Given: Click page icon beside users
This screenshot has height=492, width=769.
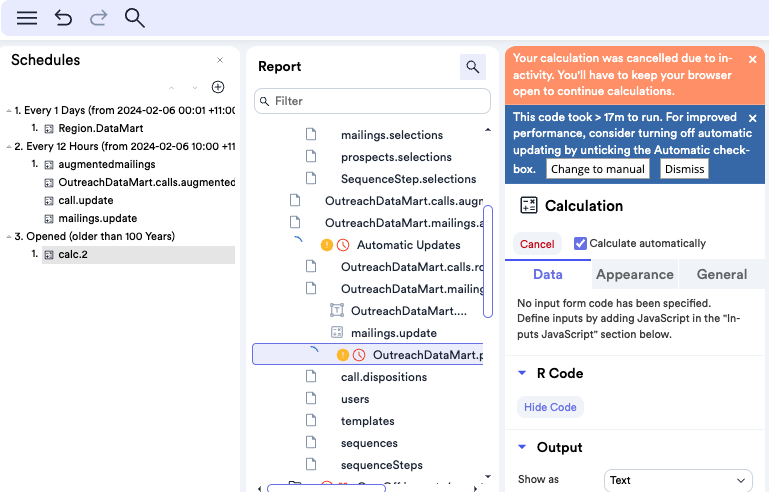Looking at the screenshot, I should (x=311, y=398).
